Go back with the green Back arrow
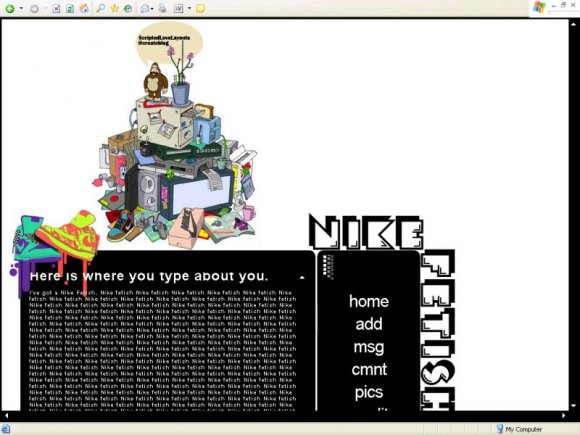Image resolution: width=580 pixels, height=435 pixels. (x=10, y=8)
